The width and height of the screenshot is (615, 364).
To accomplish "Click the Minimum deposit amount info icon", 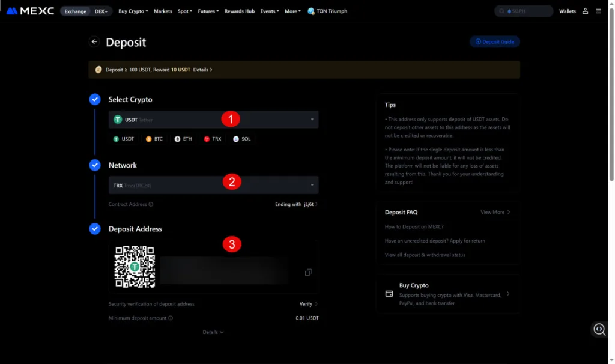I will click(171, 318).
